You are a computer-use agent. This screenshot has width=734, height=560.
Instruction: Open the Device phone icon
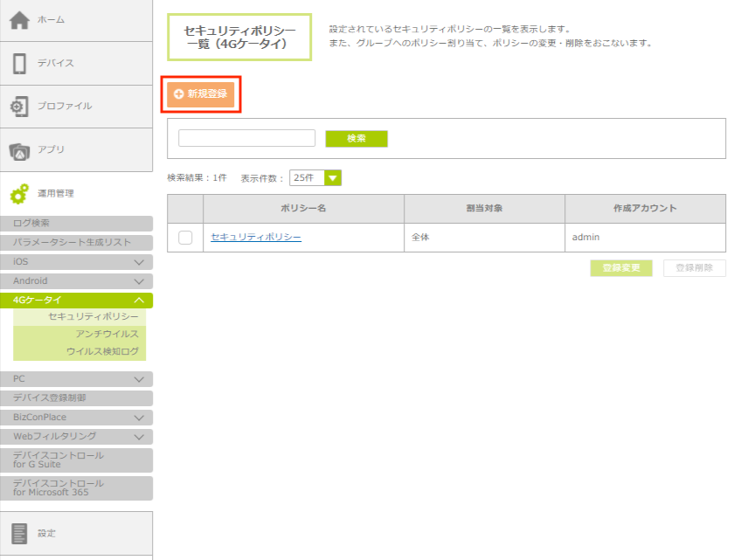click(x=19, y=63)
